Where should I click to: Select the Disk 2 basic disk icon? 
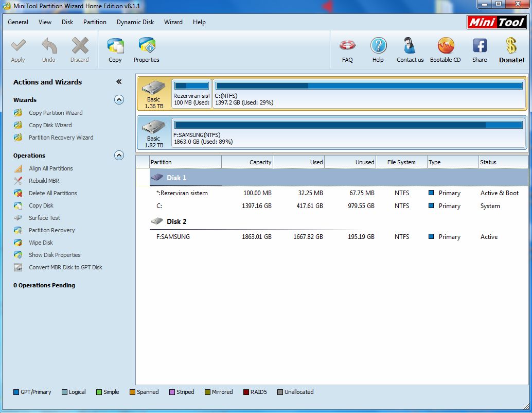(153, 132)
